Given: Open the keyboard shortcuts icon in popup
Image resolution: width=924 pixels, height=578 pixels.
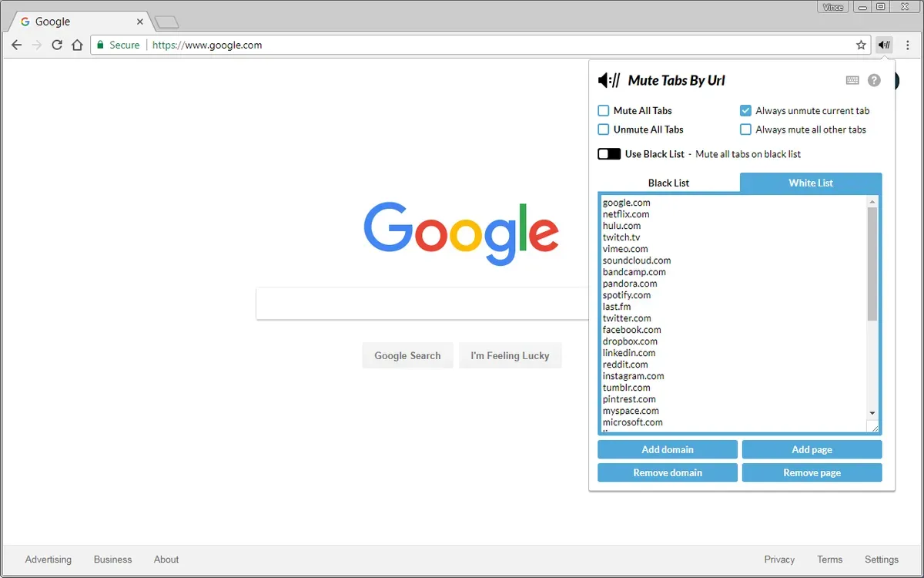Looking at the screenshot, I should point(852,80).
